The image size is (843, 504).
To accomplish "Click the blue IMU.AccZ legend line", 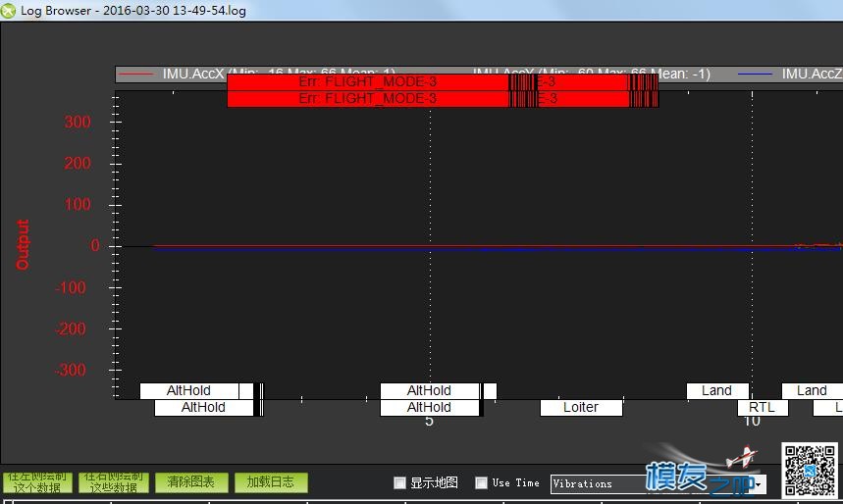I will 755,75.
